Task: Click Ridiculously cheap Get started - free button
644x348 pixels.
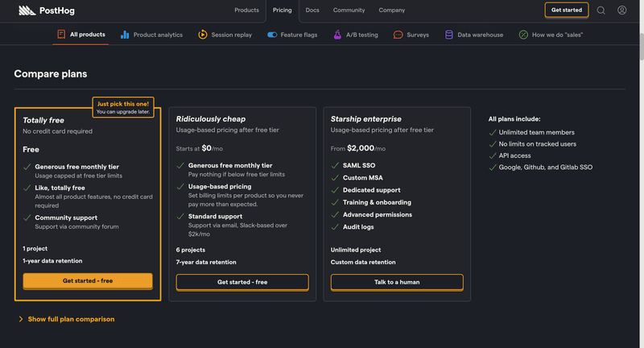Action: [242, 282]
